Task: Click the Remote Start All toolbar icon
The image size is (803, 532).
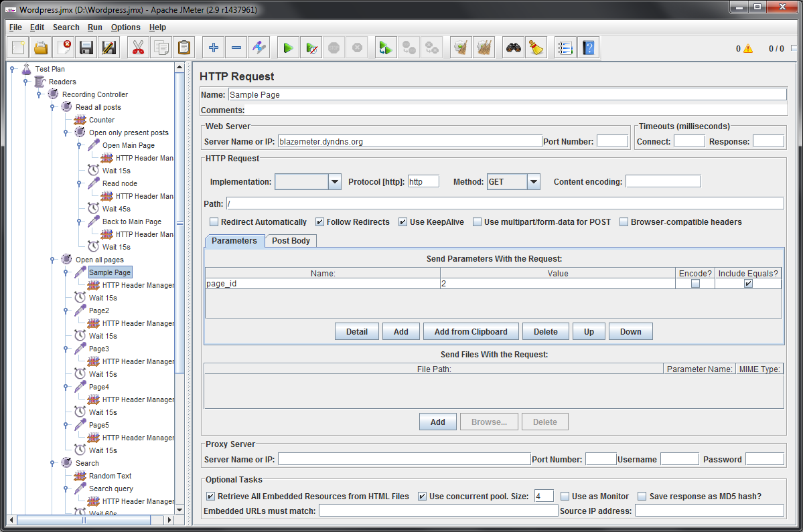Action: pyautogui.click(x=386, y=48)
